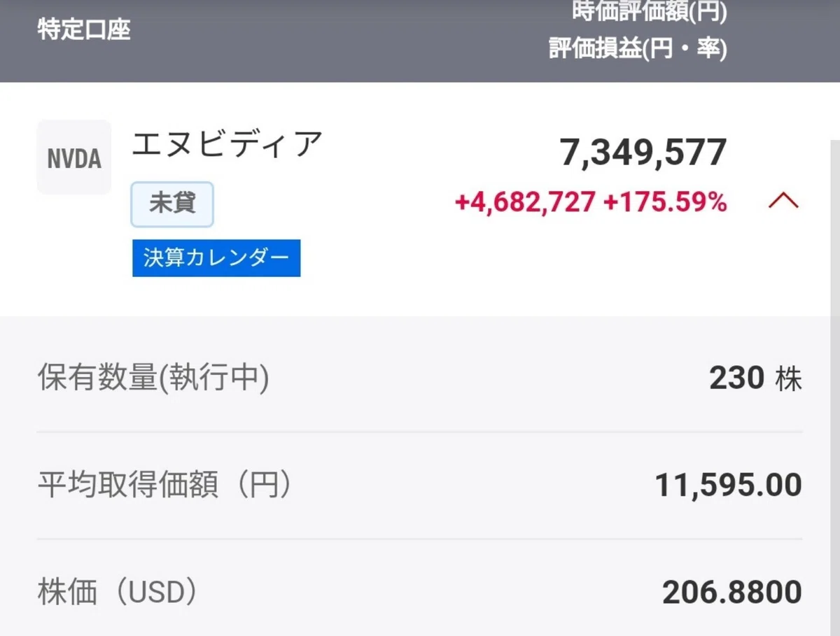Image resolution: width=840 pixels, height=636 pixels.
Task: Click the 時価評価額(円) column header
Action: [x=649, y=12]
